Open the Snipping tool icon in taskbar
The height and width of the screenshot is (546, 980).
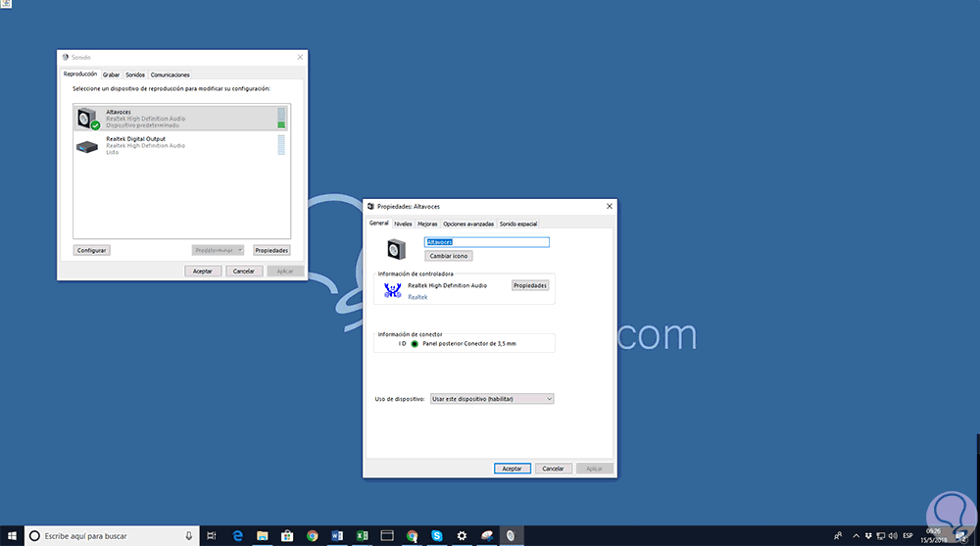(487, 536)
